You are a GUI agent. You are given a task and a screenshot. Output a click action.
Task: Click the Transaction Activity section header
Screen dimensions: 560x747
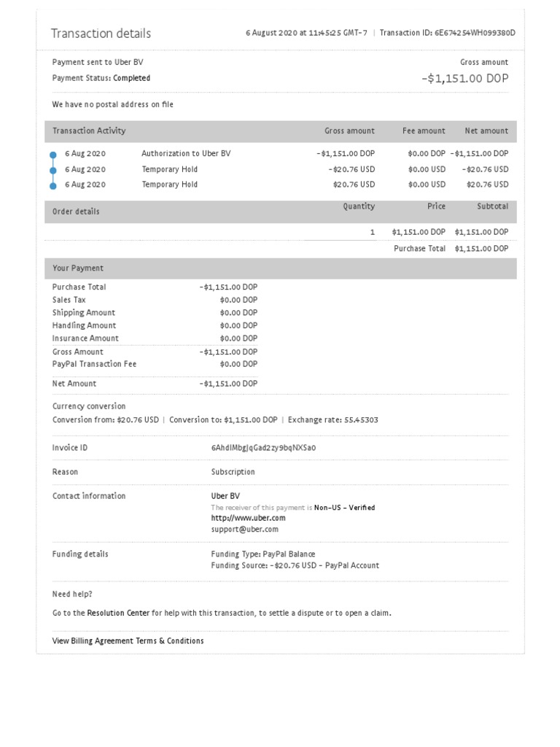(x=89, y=131)
